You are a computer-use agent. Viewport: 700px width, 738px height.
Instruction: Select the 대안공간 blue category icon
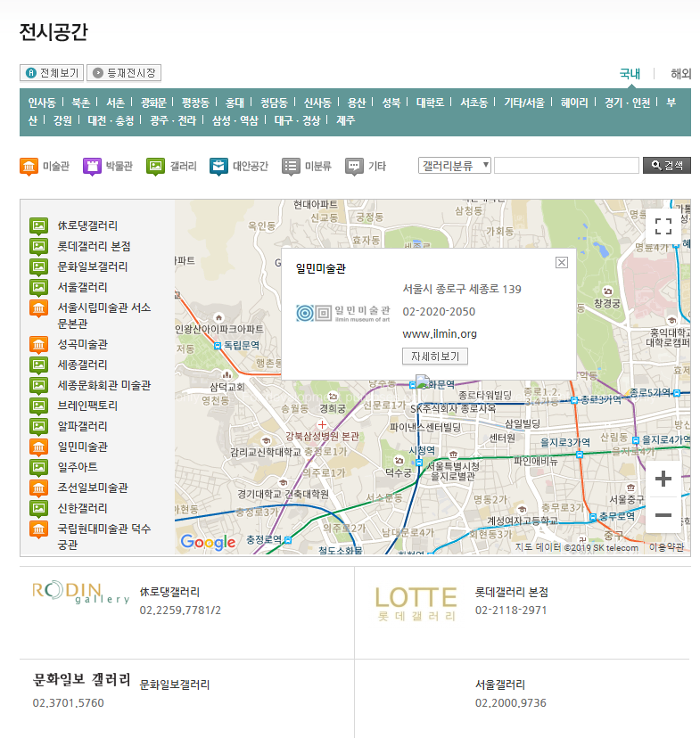(x=218, y=167)
